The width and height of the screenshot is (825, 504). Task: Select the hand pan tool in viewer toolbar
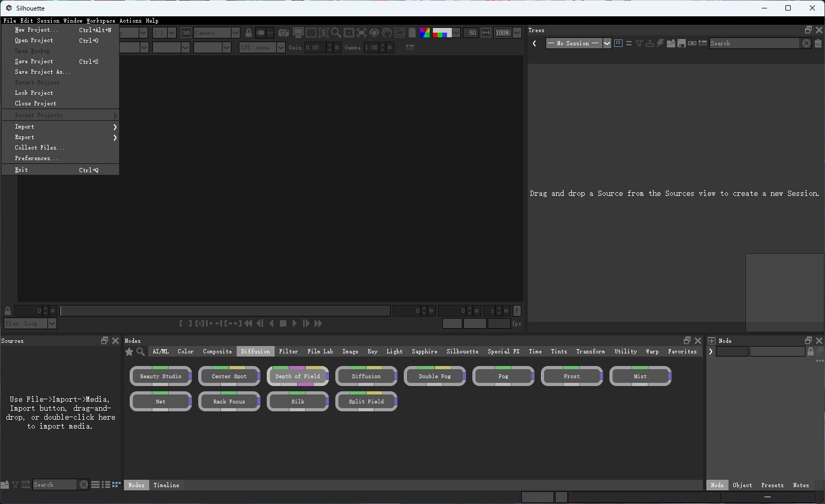click(387, 33)
